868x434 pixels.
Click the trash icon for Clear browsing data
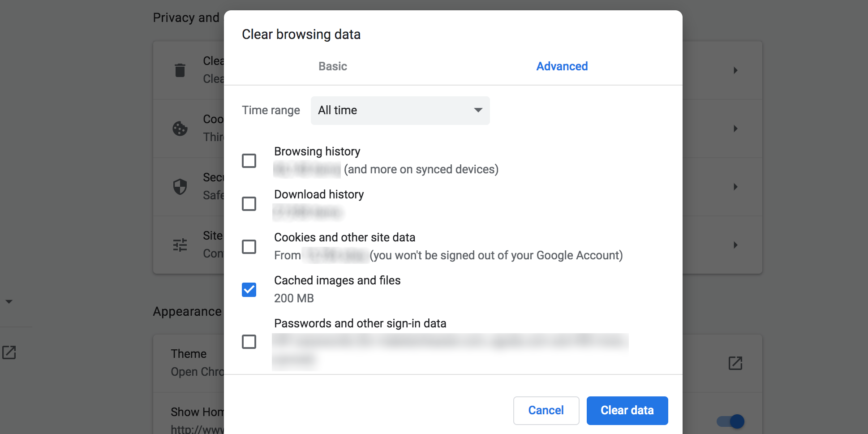(x=180, y=70)
